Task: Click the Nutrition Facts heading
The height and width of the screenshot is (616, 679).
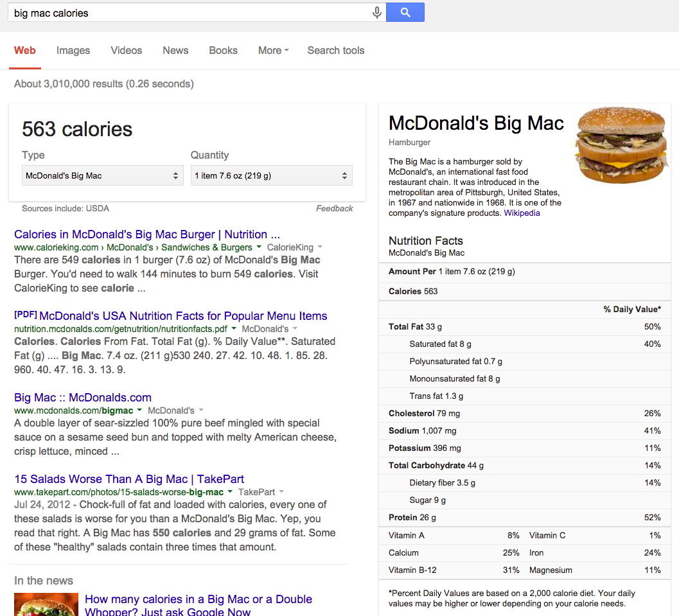Action: click(426, 241)
